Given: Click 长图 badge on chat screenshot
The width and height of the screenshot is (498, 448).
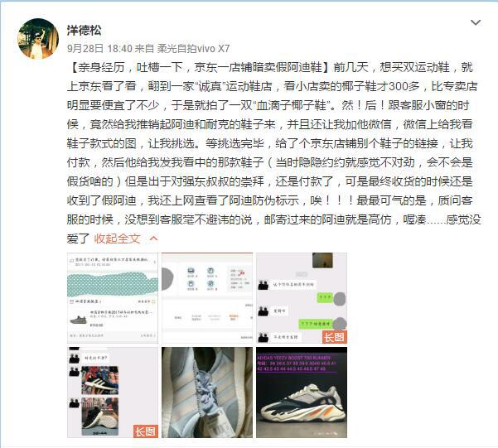Looking at the screenshot, I should point(335,337).
